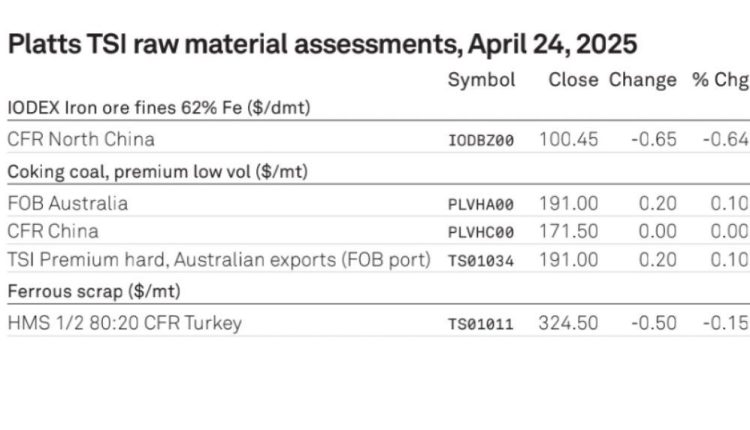Click the table title Platts TSI raw material assessments
Screen dimensions: 750x430
tap(322, 44)
